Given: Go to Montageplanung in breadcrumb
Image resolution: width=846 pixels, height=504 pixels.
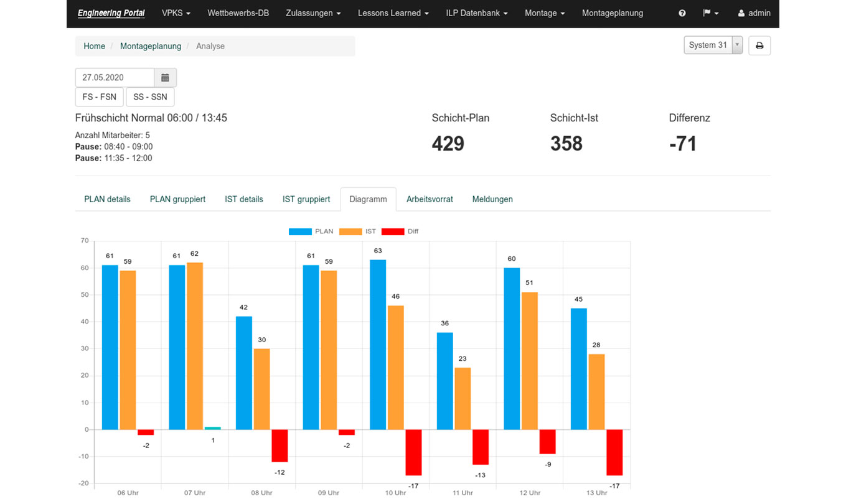Looking at the screenshot, I should (151, 46).
